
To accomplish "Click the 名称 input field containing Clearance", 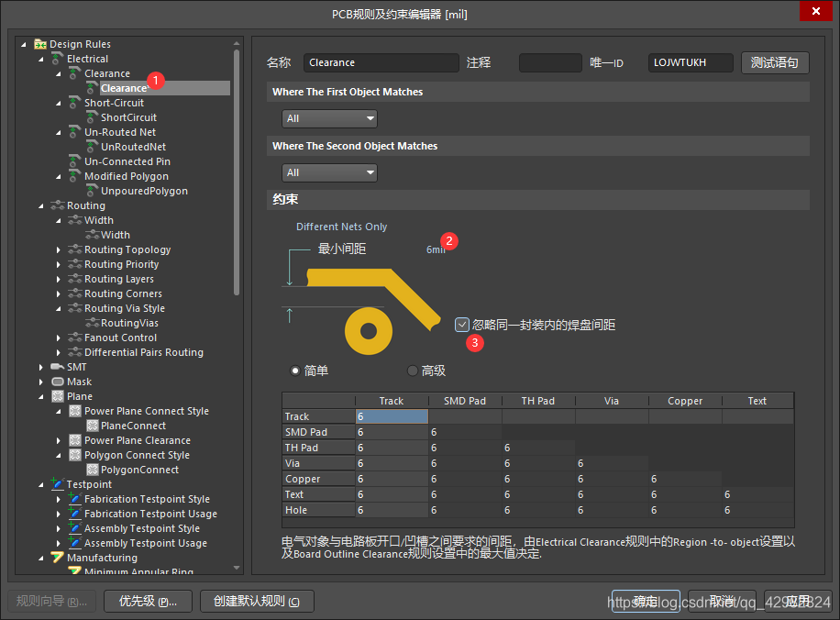I will tap(381, 62).
